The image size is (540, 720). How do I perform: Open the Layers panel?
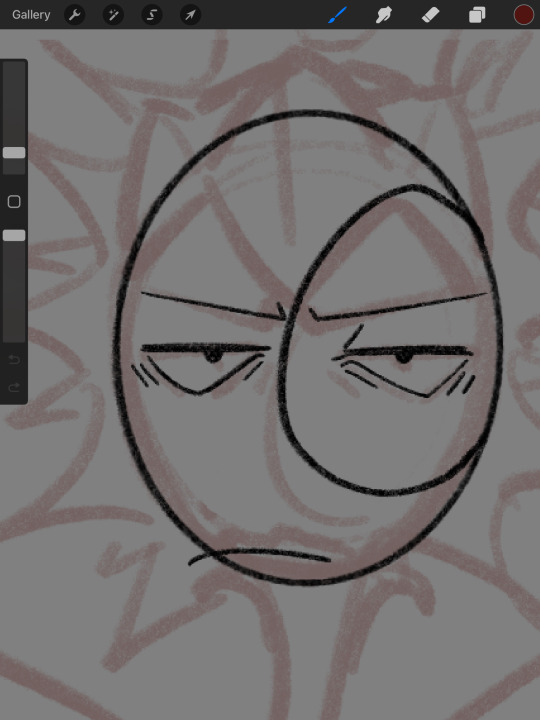pyautogui.click(x=477, y=15)
